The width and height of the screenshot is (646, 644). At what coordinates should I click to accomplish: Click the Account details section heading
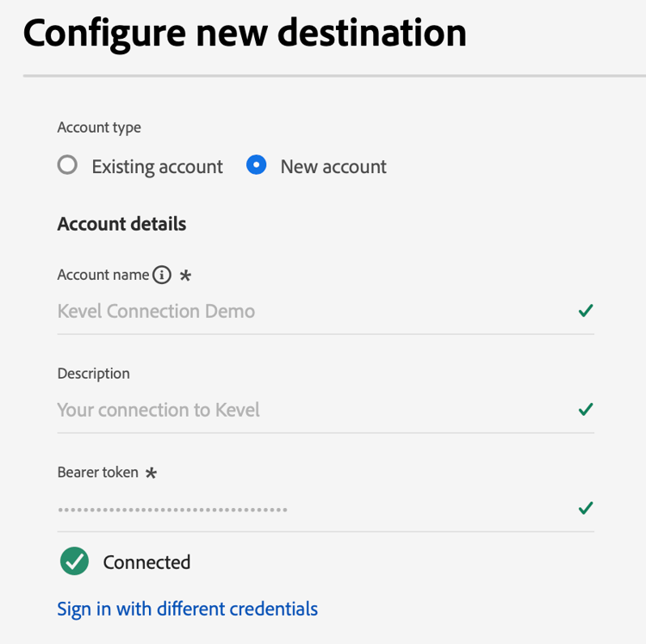(x=121, y=225)
